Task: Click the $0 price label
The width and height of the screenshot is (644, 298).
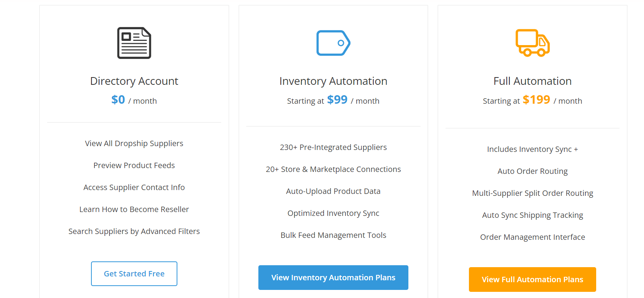Action: (x=118, y=100)
